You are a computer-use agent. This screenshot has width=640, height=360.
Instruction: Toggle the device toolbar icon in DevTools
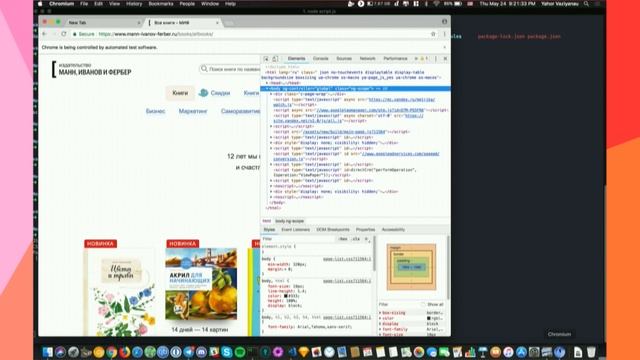click(x=275, y=59)
